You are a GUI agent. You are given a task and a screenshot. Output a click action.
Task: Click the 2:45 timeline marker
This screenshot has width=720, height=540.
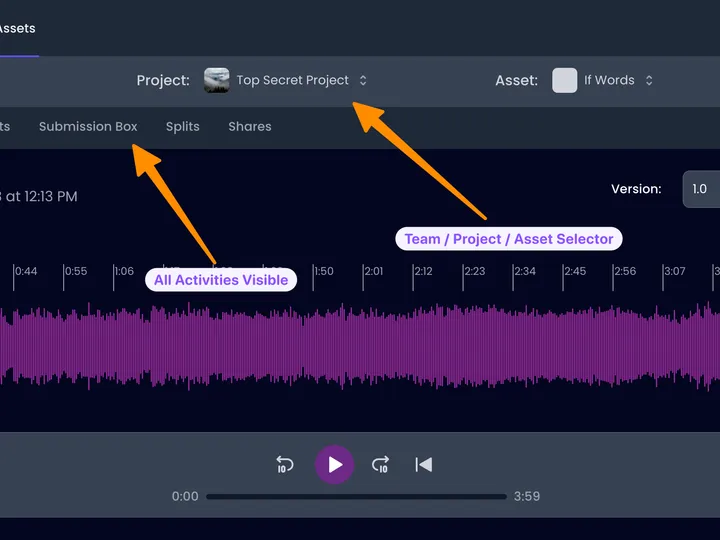click(574, 271)
